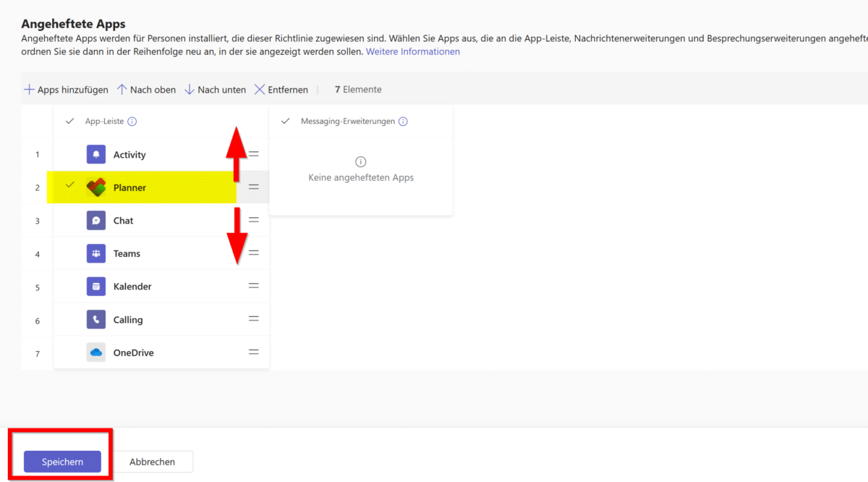This screenshot has height=482, width=868.
Task: Toggle the checkmark on Planner row
Action: point(69,186)
